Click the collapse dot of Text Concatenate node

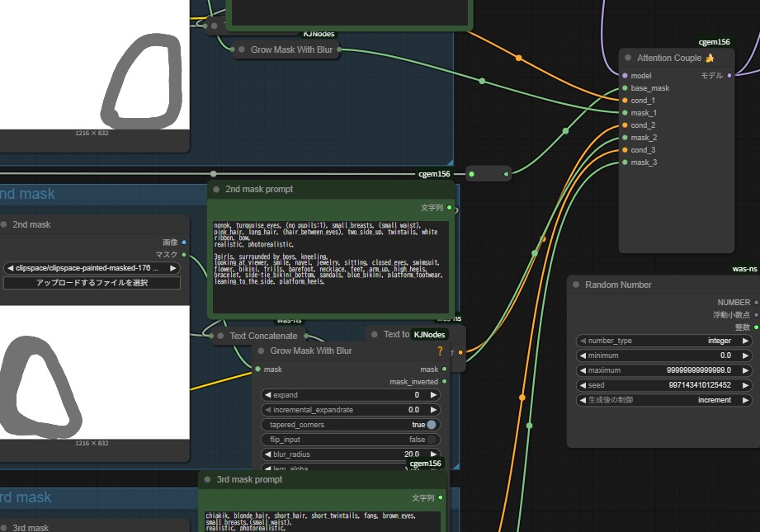tap(220, 336)
